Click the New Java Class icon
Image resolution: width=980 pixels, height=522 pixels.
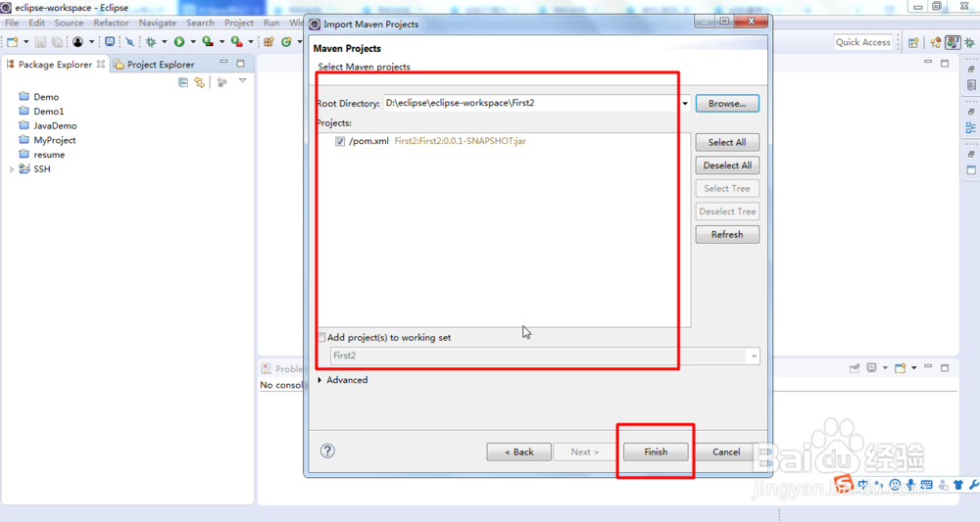(x=286, y=42)
